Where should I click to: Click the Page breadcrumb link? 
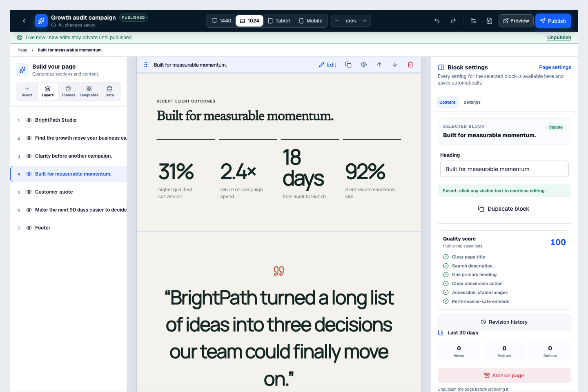click(x=22, y=50)
